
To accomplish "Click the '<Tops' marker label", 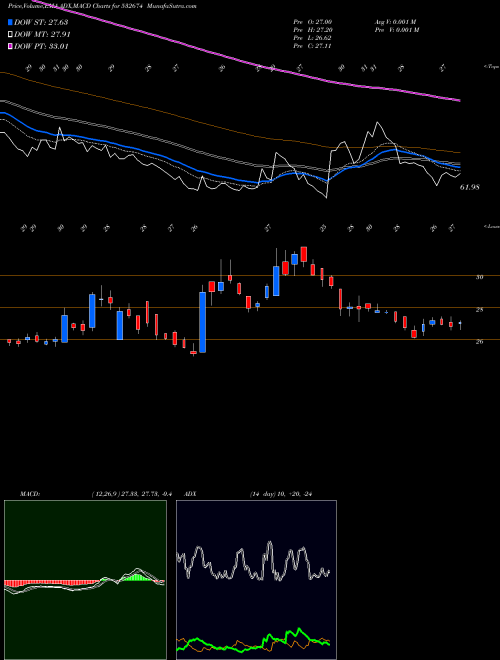I will point(491,67).
